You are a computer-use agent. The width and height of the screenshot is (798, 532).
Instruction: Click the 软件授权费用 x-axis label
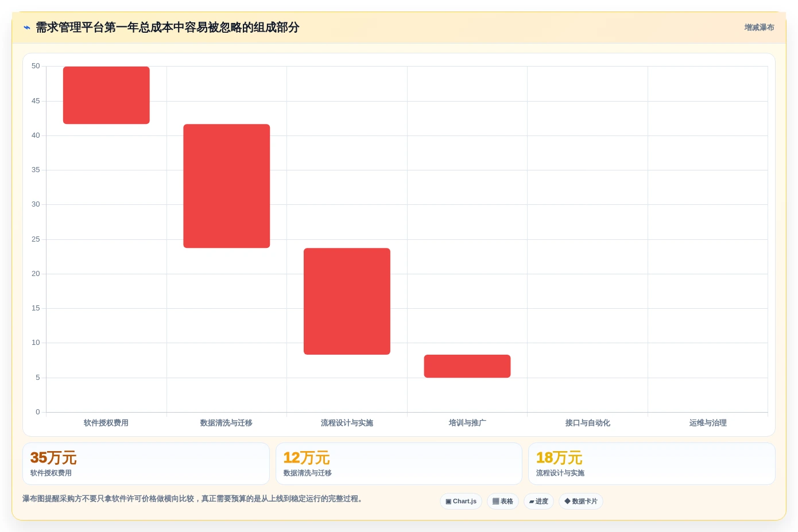click(x=106, y=423)
